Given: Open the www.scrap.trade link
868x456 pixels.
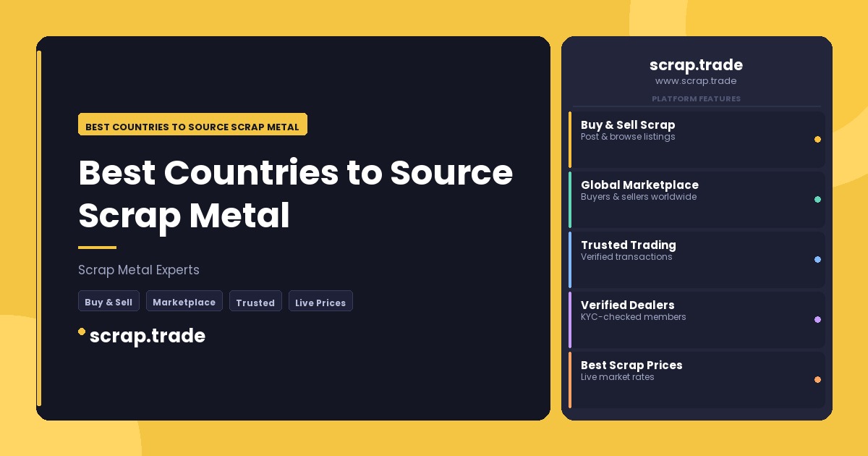Looking at the screenshot, I should pyautogui.click(x=696, y=81).
